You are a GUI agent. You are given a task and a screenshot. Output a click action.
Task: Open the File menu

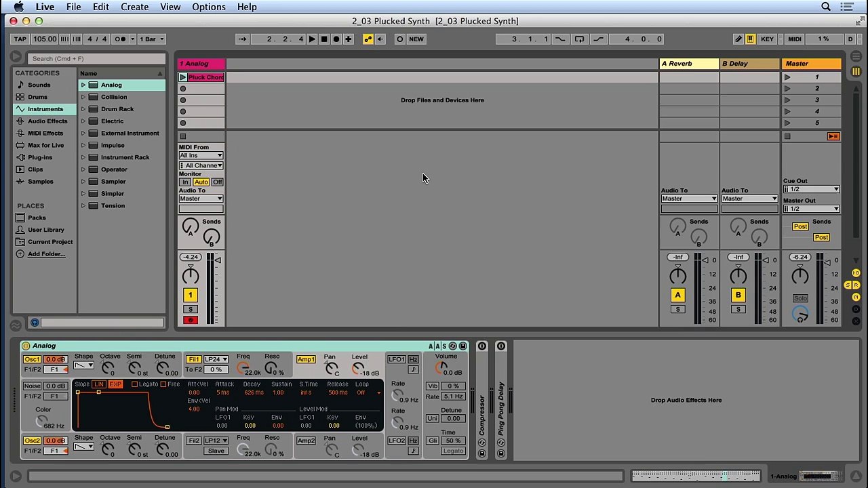pos(73,7)
